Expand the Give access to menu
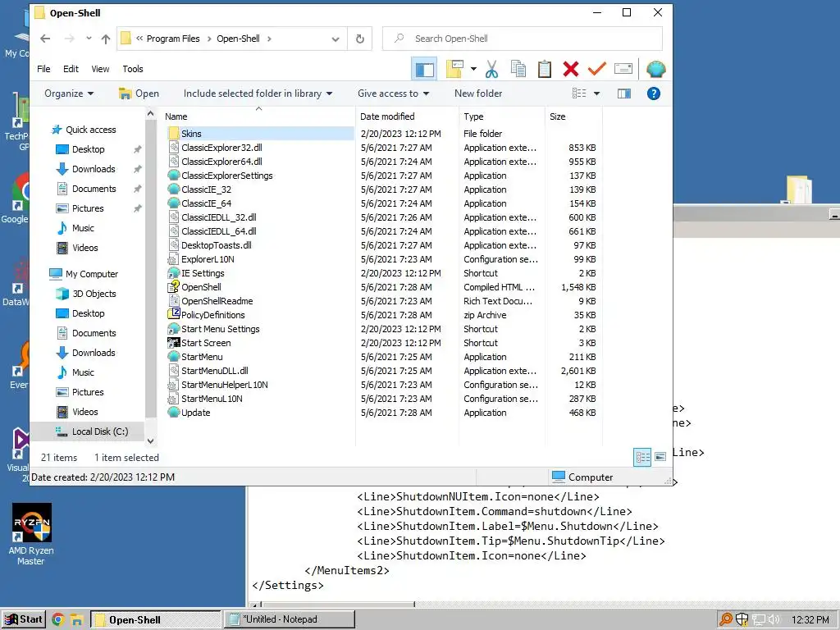 click(x=393, y=94)
